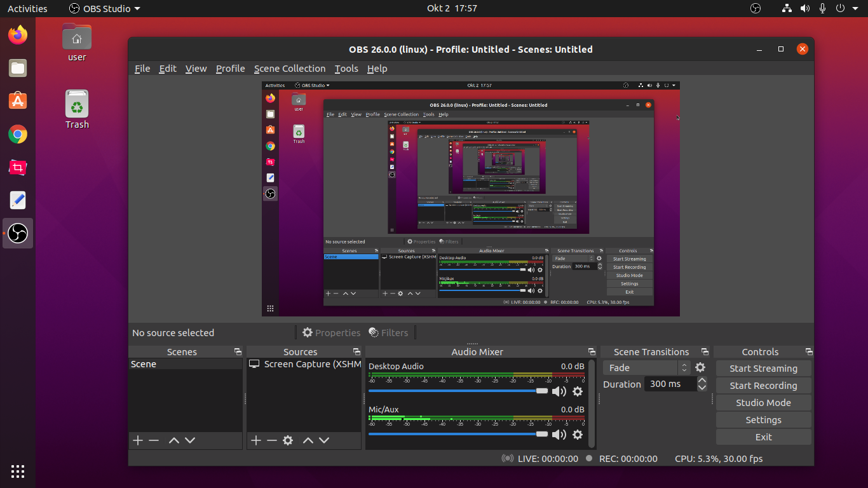The width and height of the screenshot is (868, 488).
Task: Increase transition duration with up arrow
Action: 702,380
